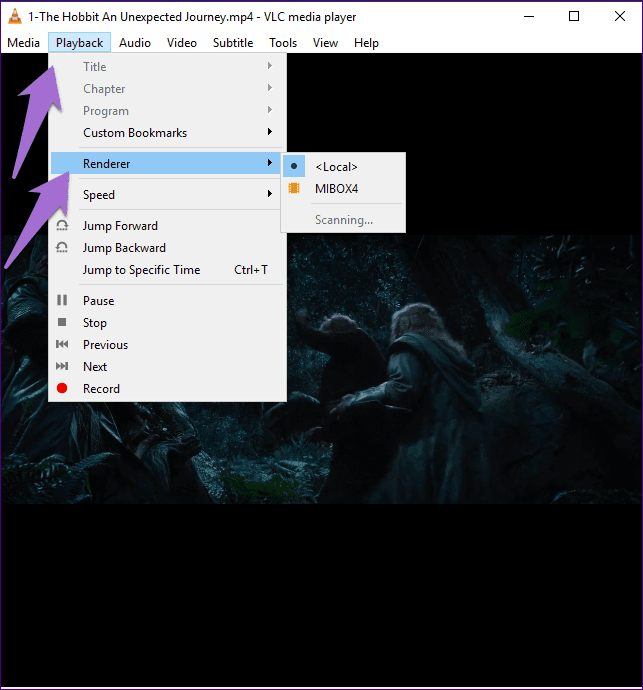The image size is (643, 690).
Task: Click the Record menu entry label
Action: pyautogui.click(x=101, y=389)
